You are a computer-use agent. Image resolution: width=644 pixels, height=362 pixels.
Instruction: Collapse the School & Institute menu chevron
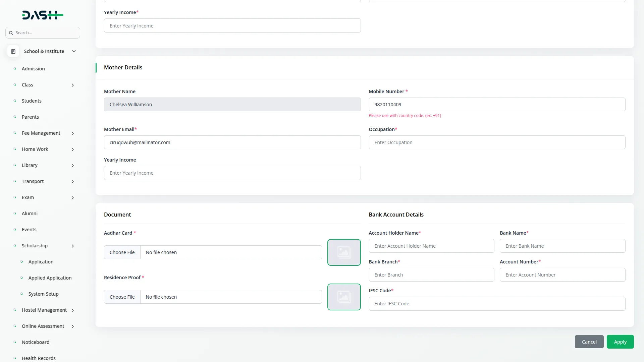74,51
